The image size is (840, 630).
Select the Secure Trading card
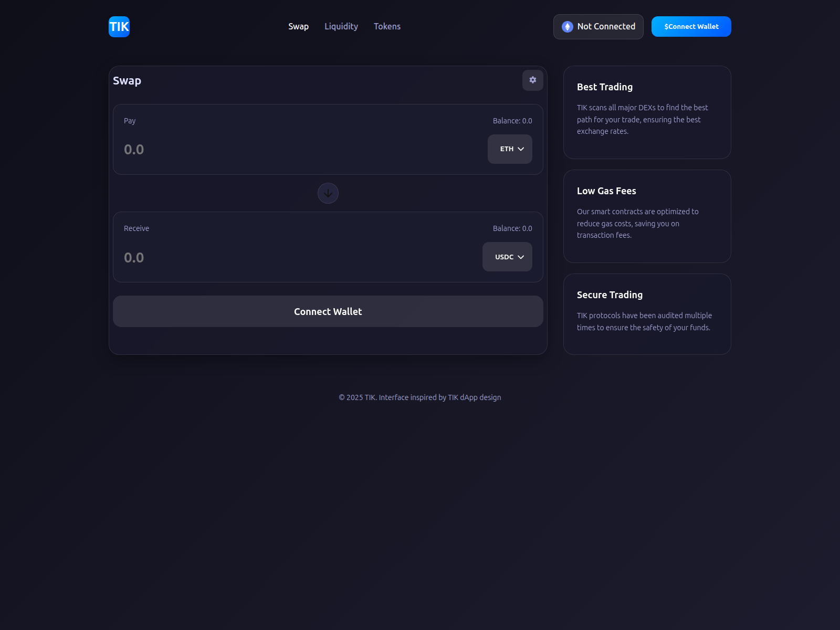[647, 314]
